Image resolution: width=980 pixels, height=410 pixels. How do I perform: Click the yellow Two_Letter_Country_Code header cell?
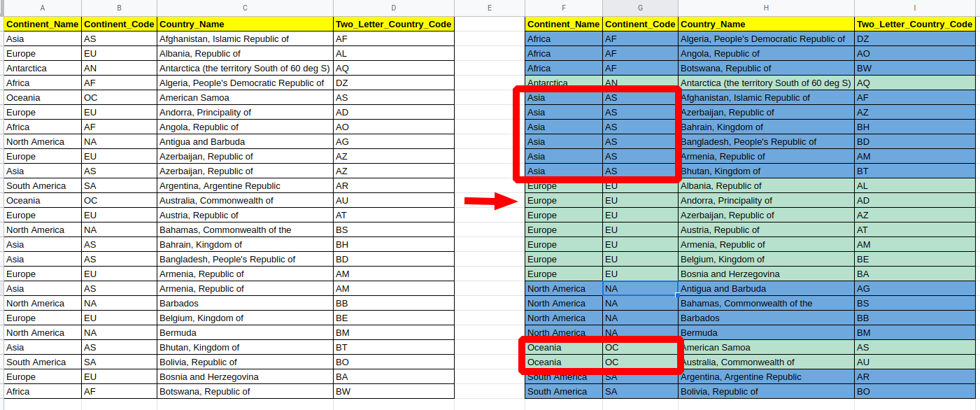point(393,23)
